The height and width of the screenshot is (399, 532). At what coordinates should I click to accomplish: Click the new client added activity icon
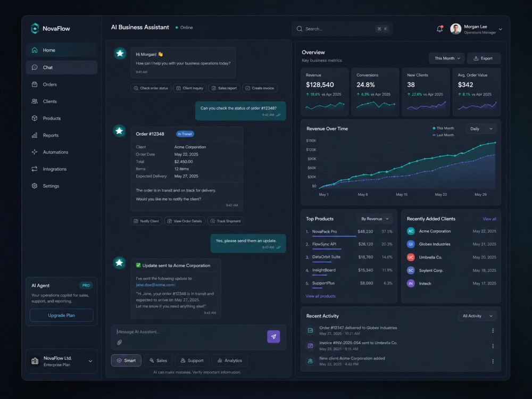[310, 361]
